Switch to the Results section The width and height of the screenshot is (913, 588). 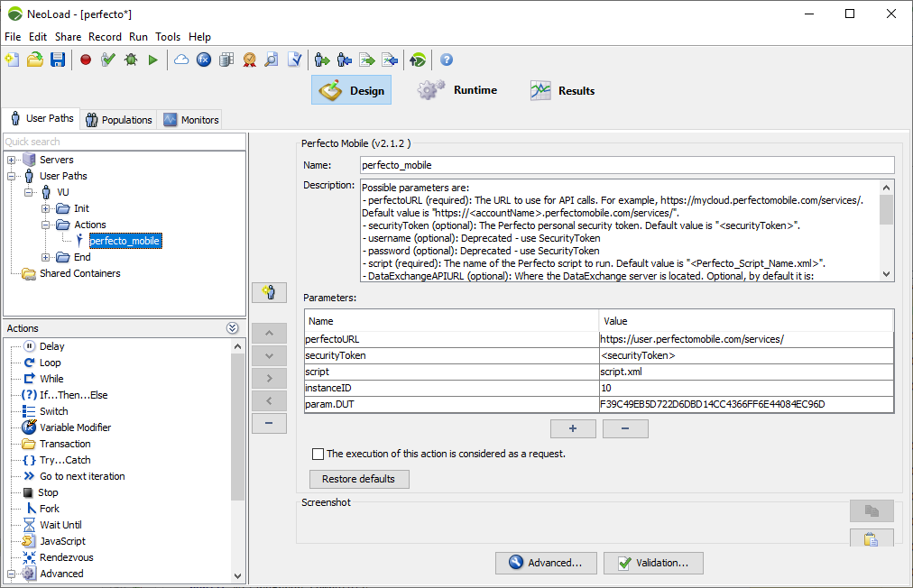562,90
